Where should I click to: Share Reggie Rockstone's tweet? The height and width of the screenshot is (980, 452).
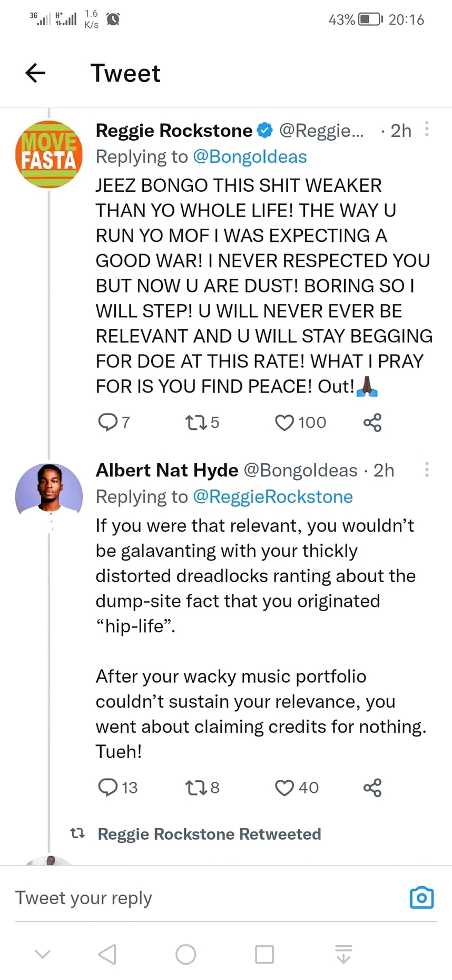click(x=372, y=422)
